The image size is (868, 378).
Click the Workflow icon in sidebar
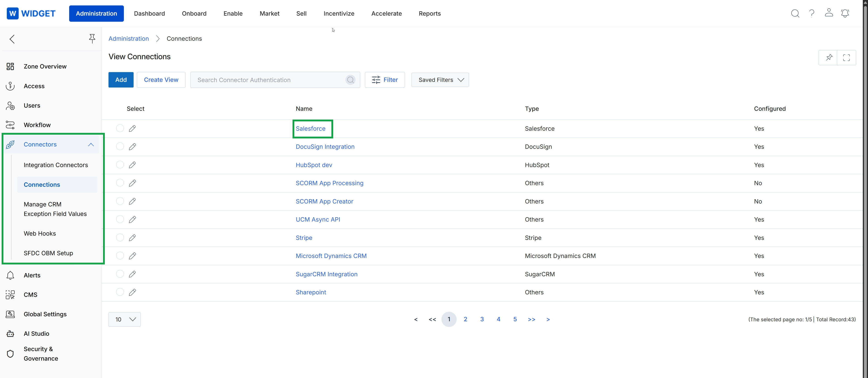[10, 125]
